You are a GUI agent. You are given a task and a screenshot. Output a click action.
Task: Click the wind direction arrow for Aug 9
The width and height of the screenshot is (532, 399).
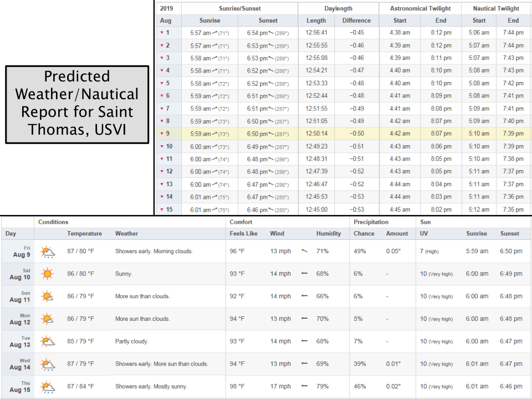(304, 251)
